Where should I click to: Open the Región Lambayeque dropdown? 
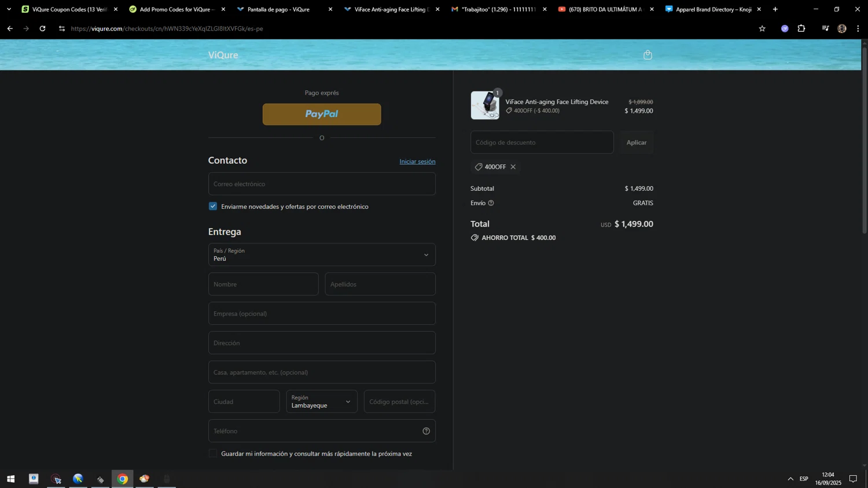[x=322, y=401]
